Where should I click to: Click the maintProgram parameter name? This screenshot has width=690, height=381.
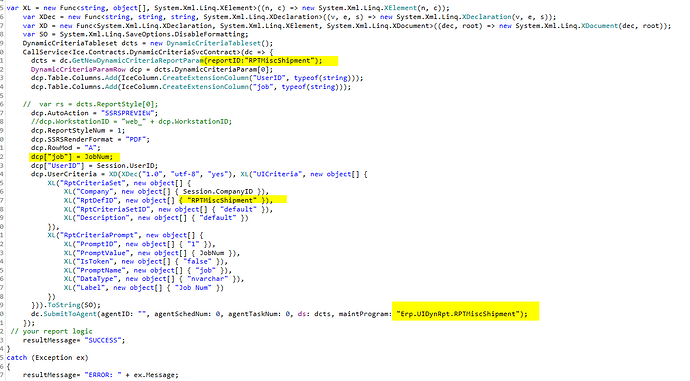click(x=363, y=314)
